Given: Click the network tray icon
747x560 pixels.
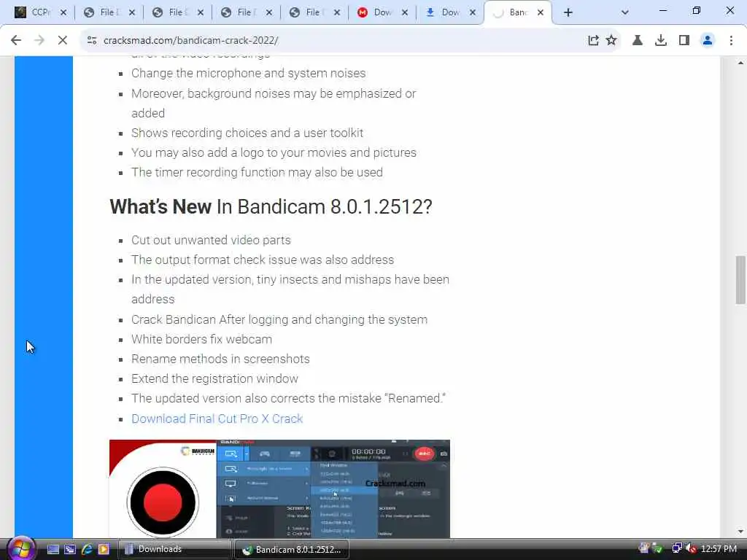Looking at the screenshot, I should pyautogui.click(x=676, y=549).
